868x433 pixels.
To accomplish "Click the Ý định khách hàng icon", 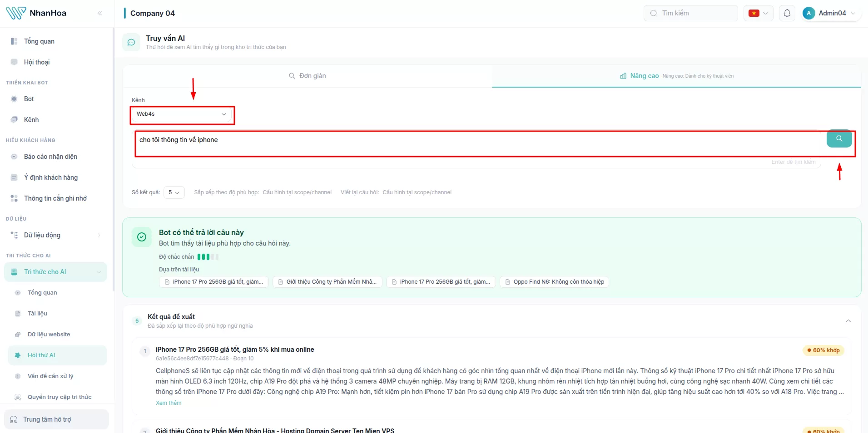I will [x=14, y=177].
